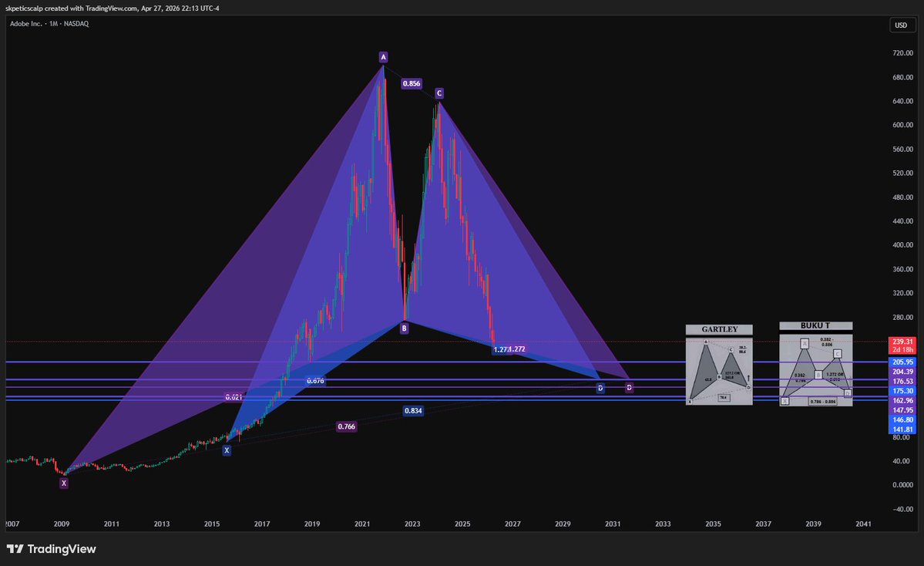
Task: Click the 141.81 price level label
Action: (x=902, y=430)
